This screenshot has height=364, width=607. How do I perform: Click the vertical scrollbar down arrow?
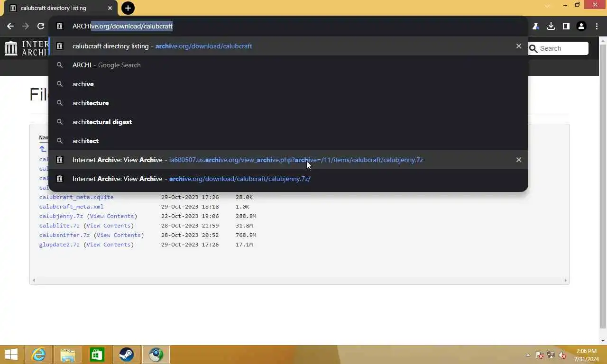[603, 341]
